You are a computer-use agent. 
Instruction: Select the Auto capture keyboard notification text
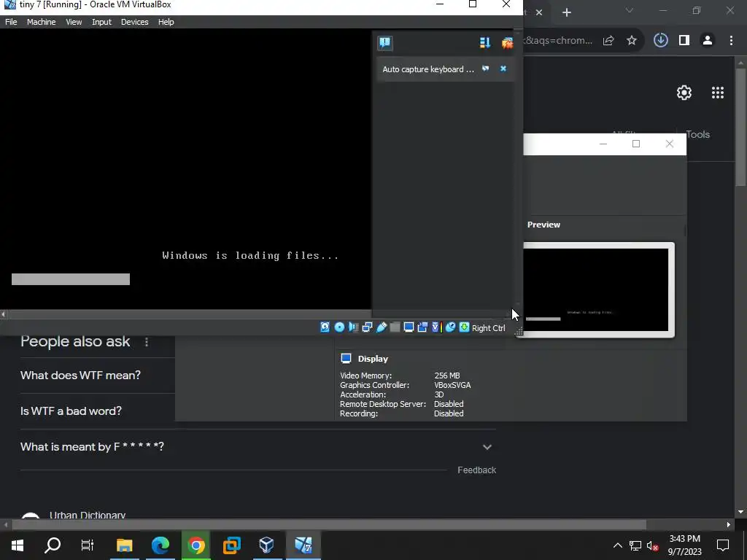(427, 69)
